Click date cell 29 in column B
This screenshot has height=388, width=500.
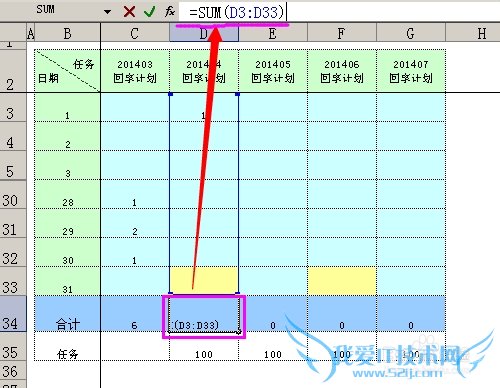tap(68, 223)
